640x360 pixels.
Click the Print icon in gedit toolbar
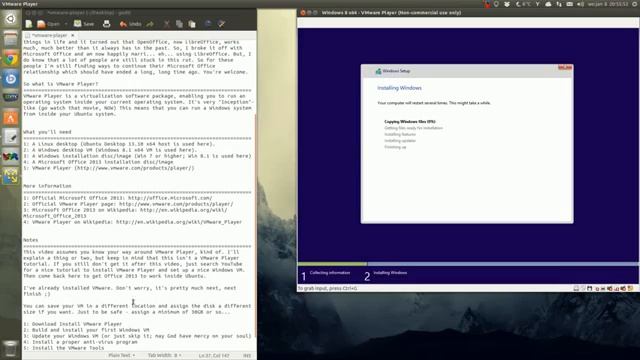107,24
